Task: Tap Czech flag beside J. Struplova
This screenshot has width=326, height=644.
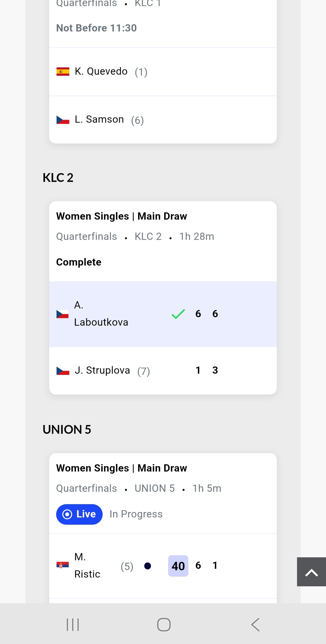Action: click(63, 371)
